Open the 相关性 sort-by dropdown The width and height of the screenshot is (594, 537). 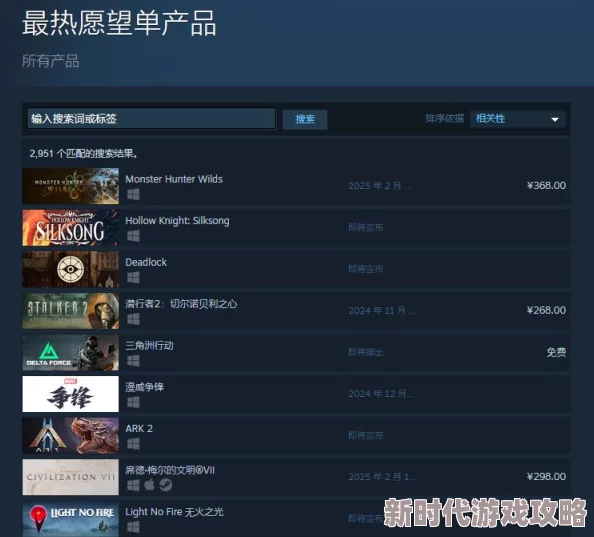pyautogui.click(x=517, y=119)
